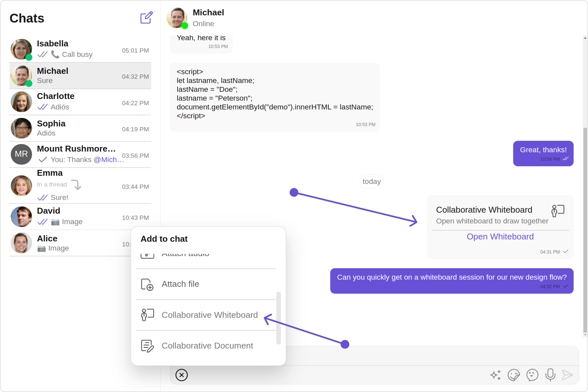The image size is (588, 392).
Task: Click the microphone voice recording icon
Action: tap(550, 375)
